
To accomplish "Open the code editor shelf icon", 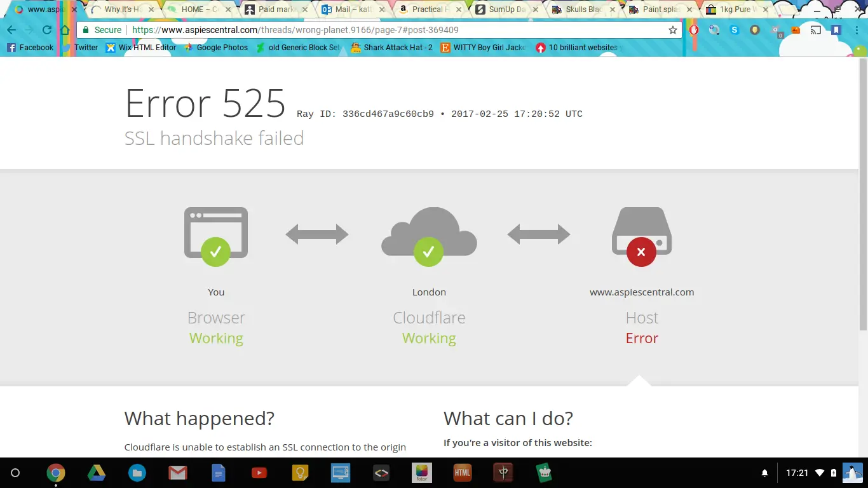I will click(381, 473).
